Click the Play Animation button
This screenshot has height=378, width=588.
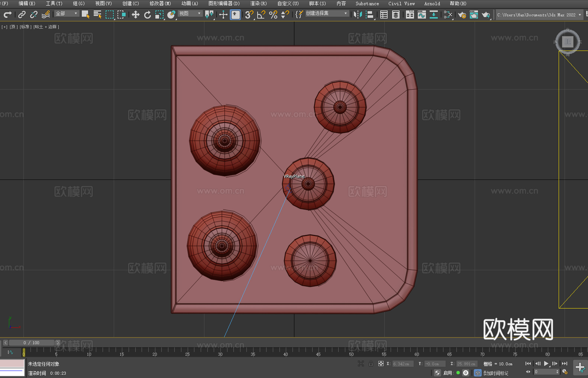(546, 364)
